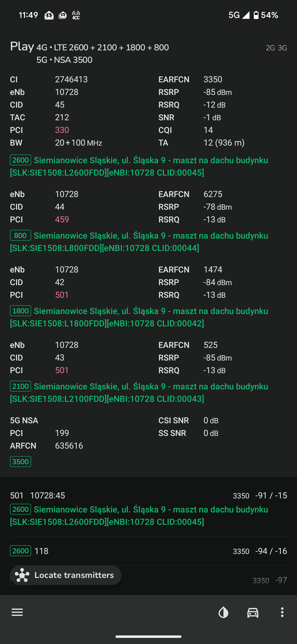Select neighbor cell row 501 10728:45
This screenshot has height=644, width=297.
point(148,509)
